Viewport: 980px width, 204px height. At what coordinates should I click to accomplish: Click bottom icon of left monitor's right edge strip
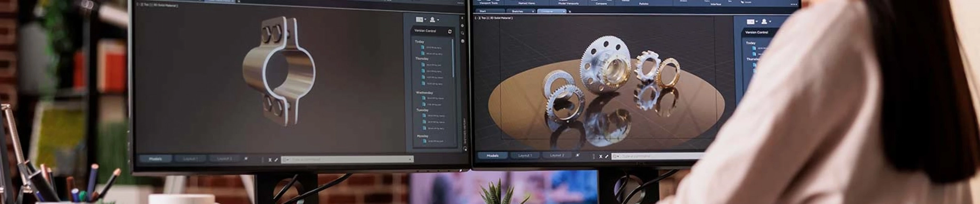[465, 149]
